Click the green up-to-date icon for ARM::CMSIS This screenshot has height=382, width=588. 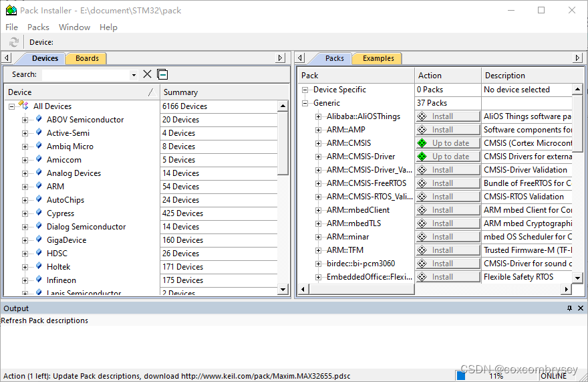422,143
